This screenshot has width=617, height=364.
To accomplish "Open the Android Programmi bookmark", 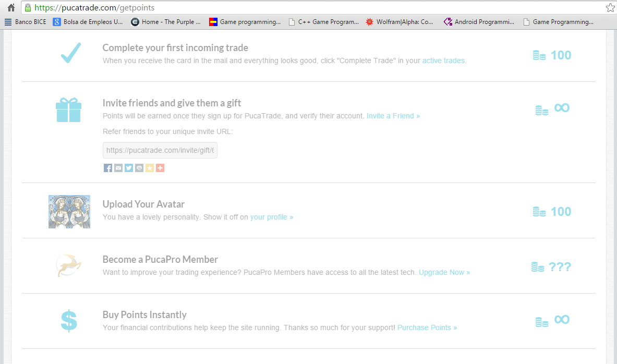I will pyautogui.click(x=479, y=22).
